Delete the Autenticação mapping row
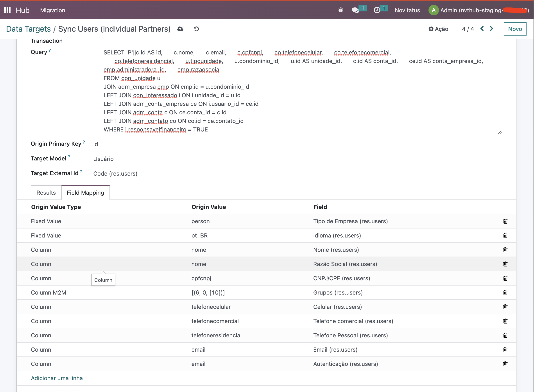Image resolution: width=534 pixels, height=392 pixels. point(505,363)
